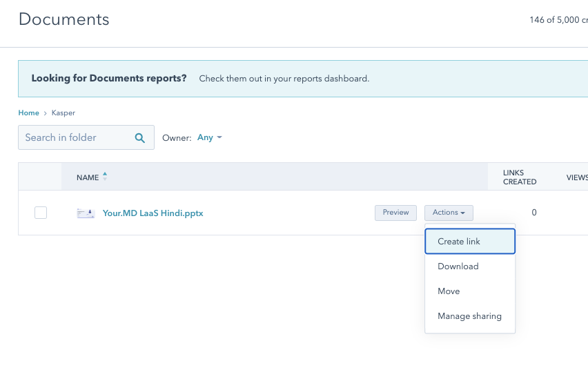Tick the checkbox for Your.MD LaaS Hindi.pptx
This screenshot has width=588, height=388.
click(x=41, y=213)
